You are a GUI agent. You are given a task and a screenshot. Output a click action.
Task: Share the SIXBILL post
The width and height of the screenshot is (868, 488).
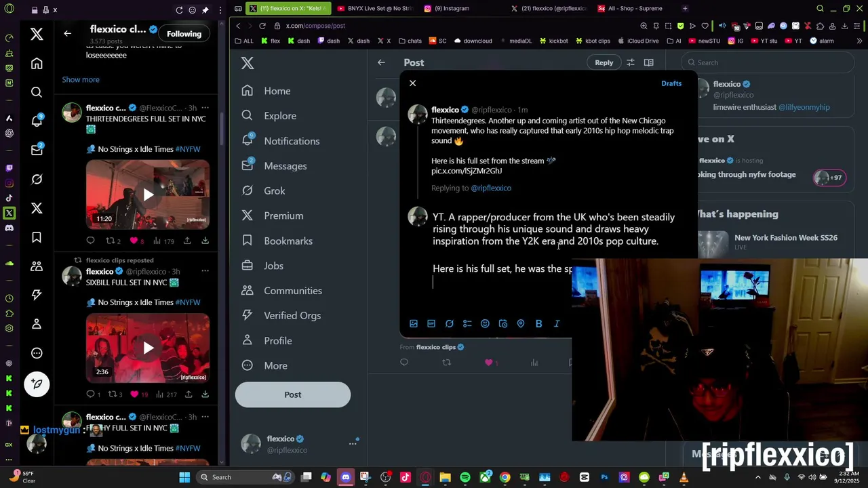pyautogui.click(x=187, y=394)
